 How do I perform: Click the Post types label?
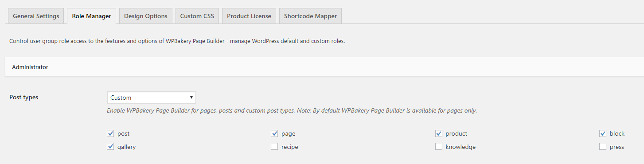23,97
